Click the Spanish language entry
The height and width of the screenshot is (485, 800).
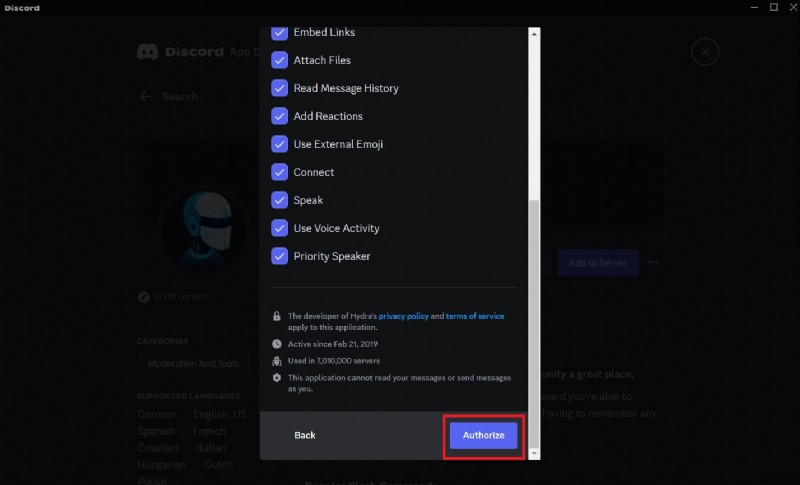pos(156,431)
